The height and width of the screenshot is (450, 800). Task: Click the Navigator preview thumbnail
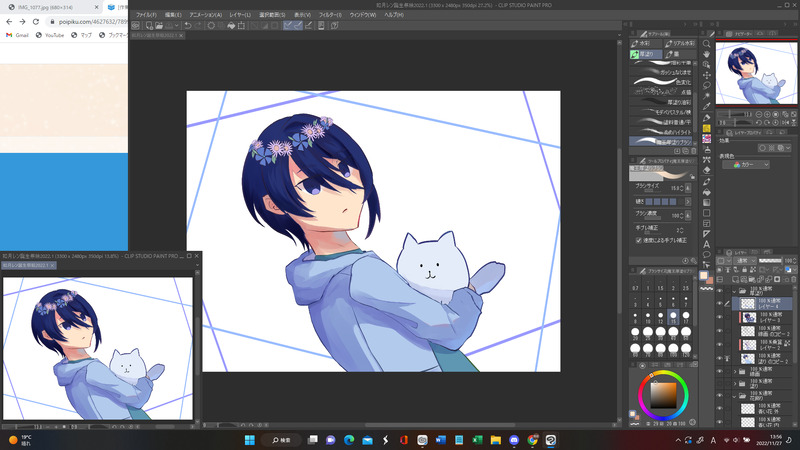756,73
